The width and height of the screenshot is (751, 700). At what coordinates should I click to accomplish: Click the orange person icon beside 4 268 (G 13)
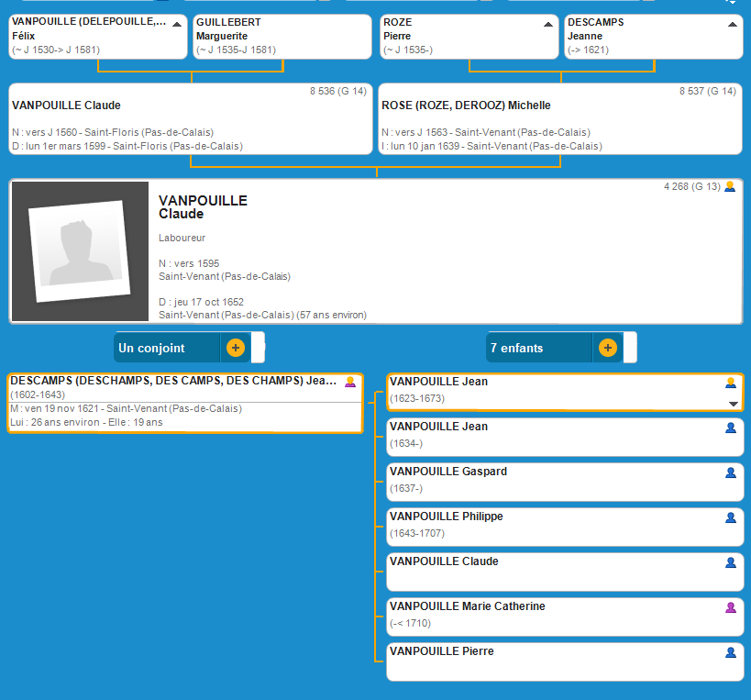730,186
